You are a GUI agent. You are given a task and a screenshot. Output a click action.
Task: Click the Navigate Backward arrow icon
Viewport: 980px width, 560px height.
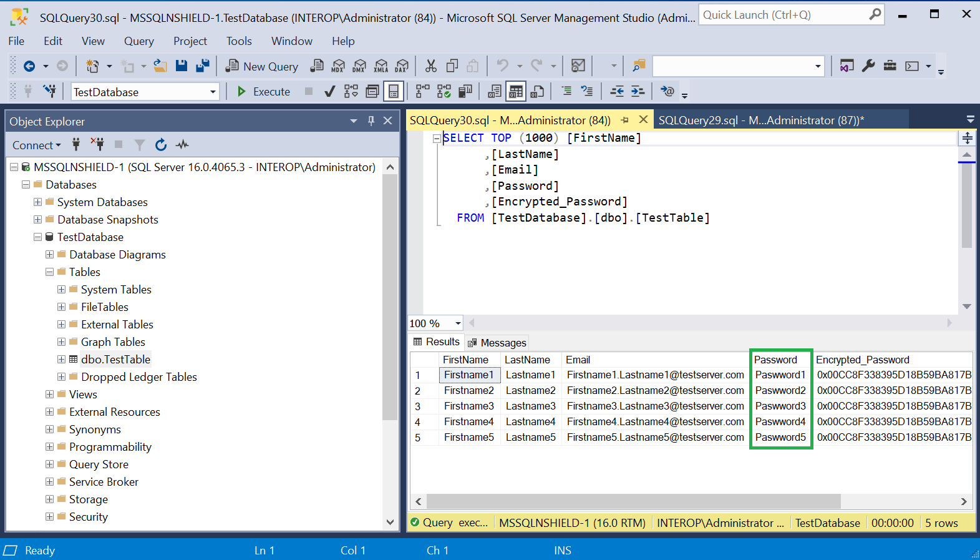[x=29, y=66]
